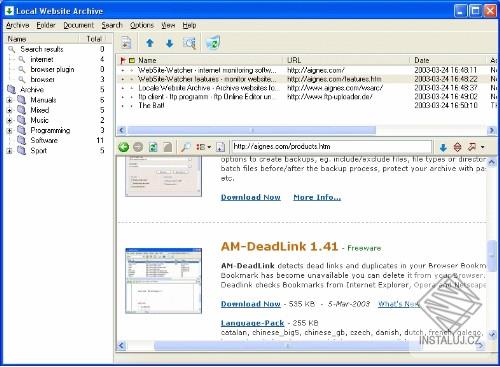Open the Document menu

coord(78,25)
